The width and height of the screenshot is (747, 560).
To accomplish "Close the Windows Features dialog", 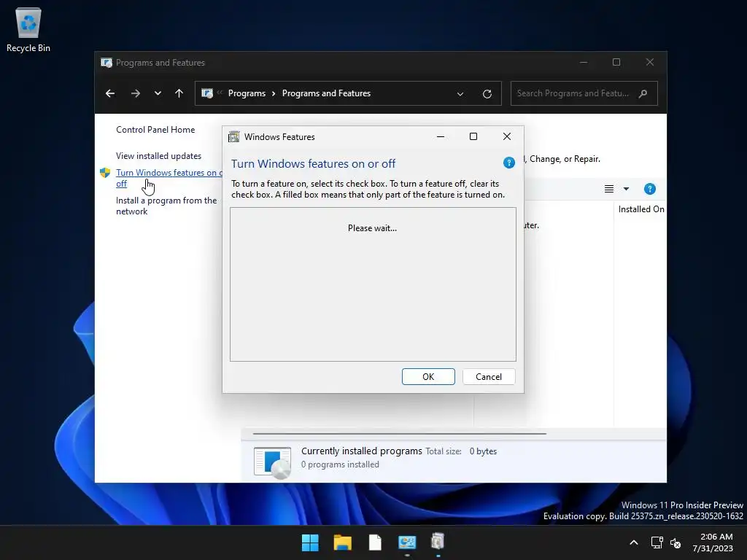I will click(x=507, y=136).
